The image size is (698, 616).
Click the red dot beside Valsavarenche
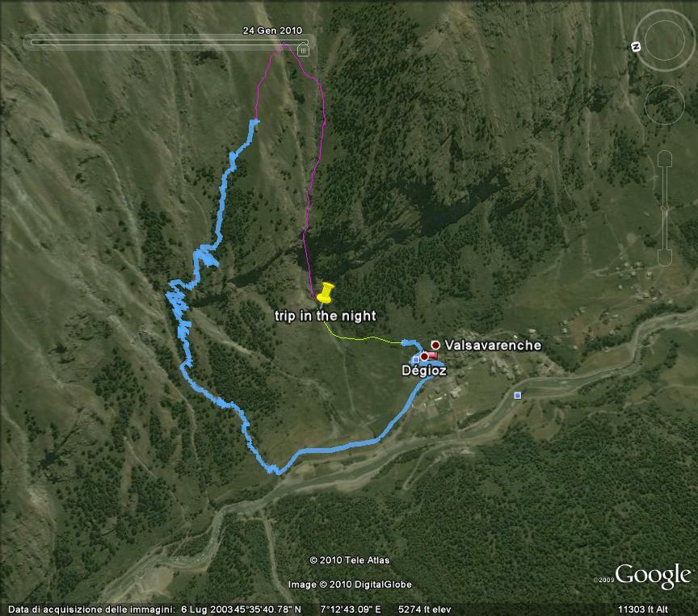pos(435,345)
